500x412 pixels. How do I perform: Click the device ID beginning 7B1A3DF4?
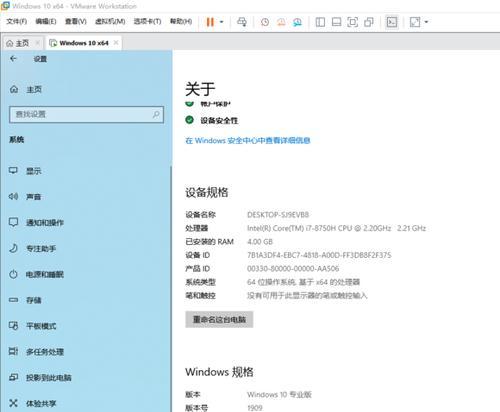click(x=319, y=255)
